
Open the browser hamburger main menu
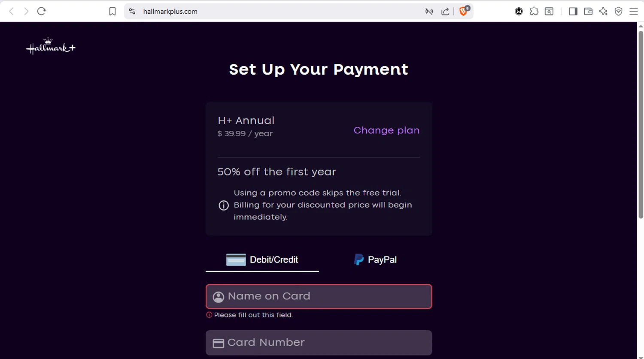click(x=634, y=12)
